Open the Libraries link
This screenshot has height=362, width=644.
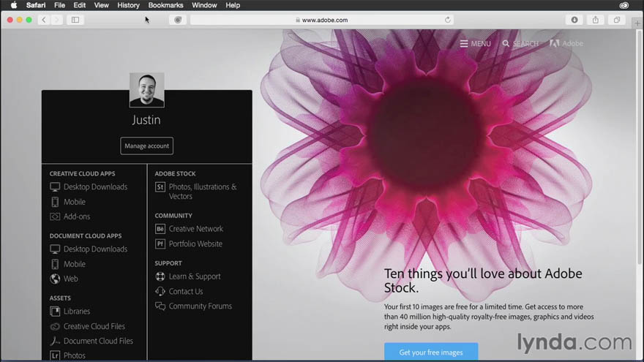point(77,312)
